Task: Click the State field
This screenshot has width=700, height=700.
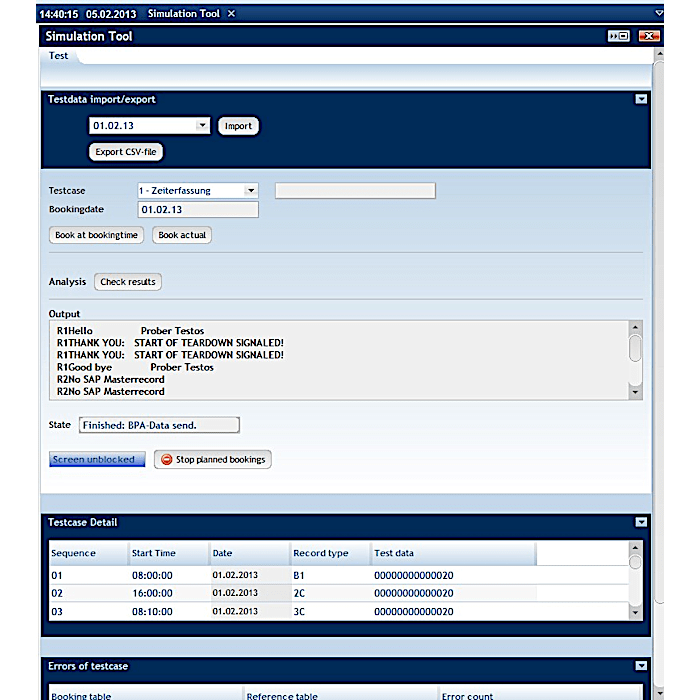Action: pyautogui.click(x=159, y=425)
